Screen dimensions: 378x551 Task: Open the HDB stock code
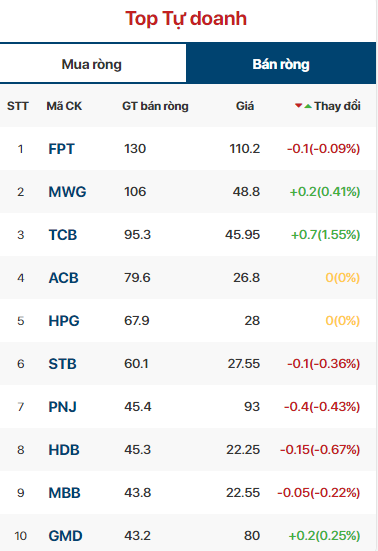[64, 450]
